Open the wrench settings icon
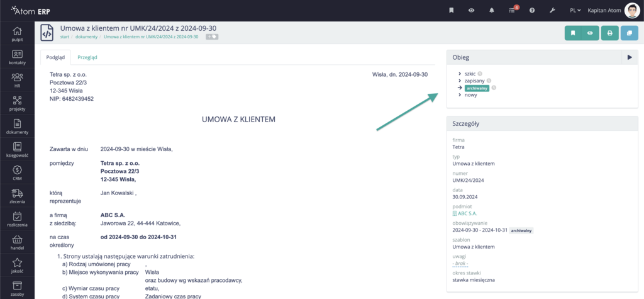 click(x=552, y=10)
